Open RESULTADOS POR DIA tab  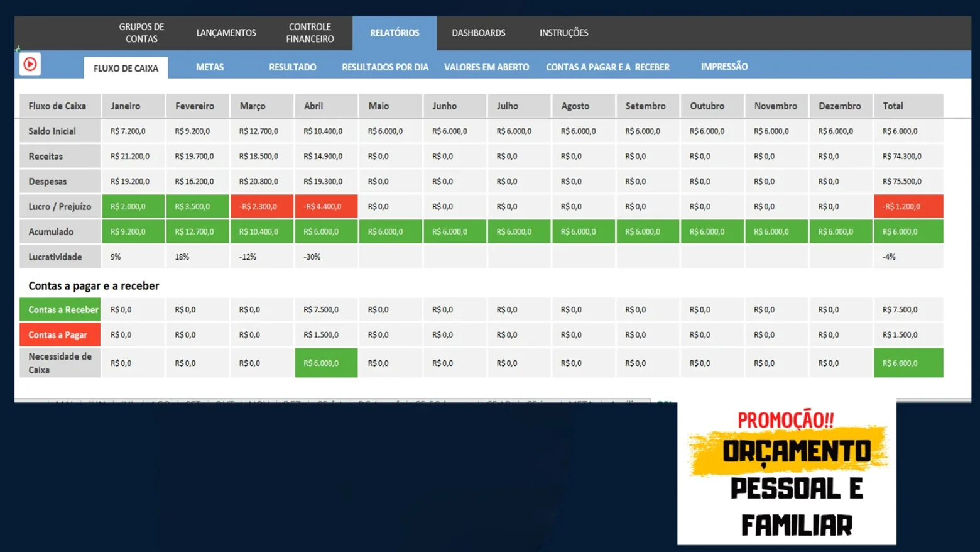[x=385, y=67]
